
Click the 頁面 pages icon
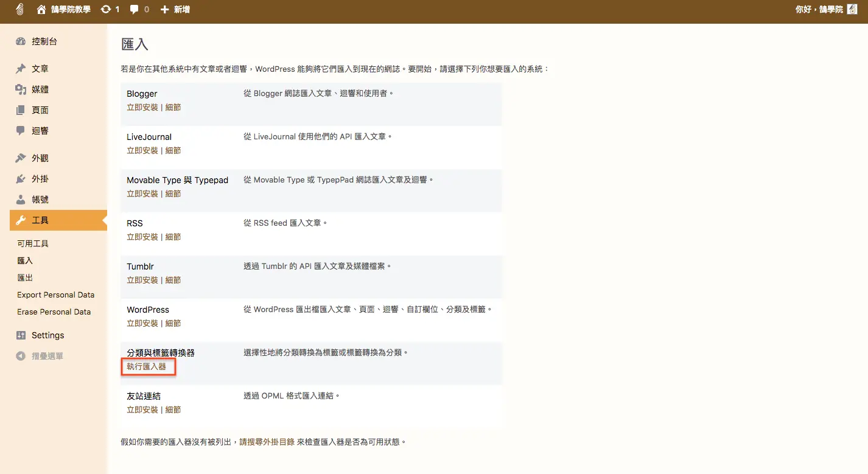21,110
